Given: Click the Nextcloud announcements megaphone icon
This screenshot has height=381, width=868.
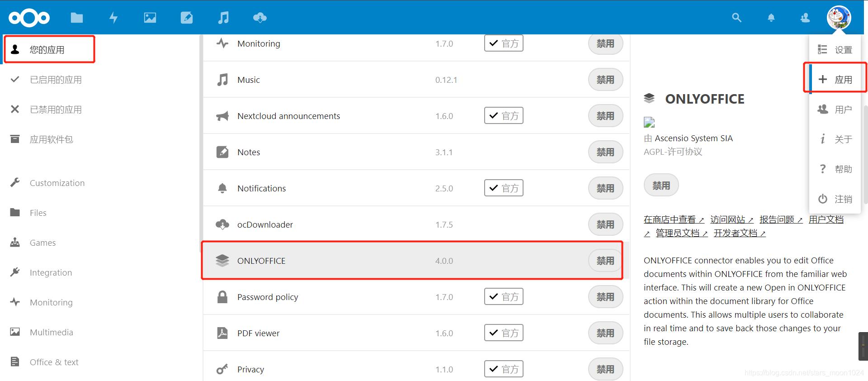Looking at the screenshot, I should coord(222,116).
